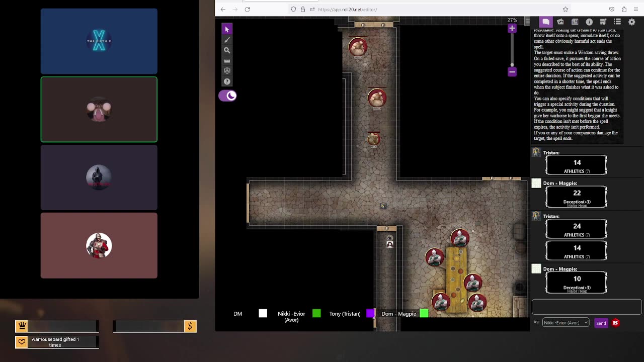This screenshot has width=644, height=362.
Task: Pick the ruler measure tool
Action: [x=227, y=61]
